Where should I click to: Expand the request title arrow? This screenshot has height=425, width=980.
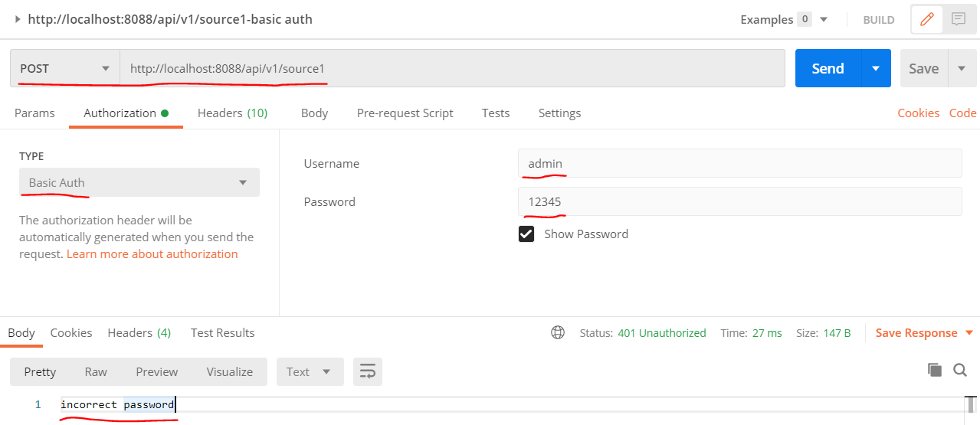point(18,19)
